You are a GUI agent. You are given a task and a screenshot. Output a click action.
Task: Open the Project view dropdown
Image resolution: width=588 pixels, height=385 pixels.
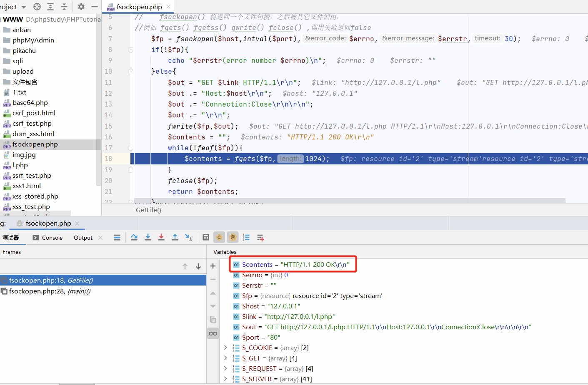pyautogui.click(x=24, y=7)
